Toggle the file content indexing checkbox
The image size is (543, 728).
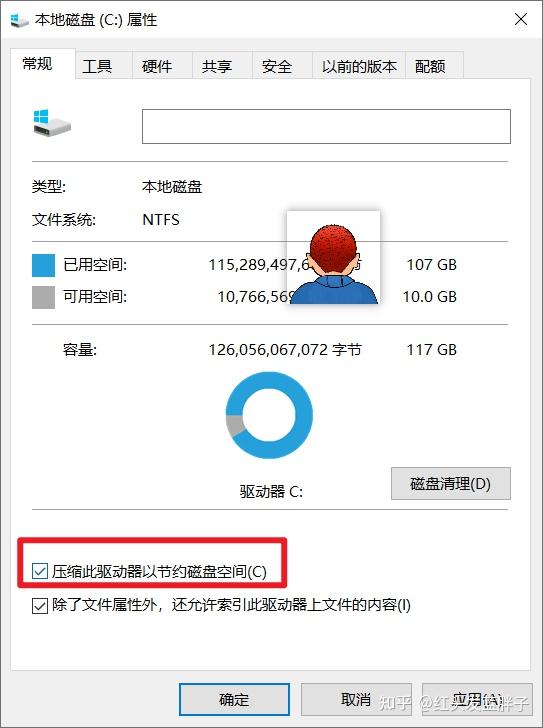pyautogui.click(x=40, y=605)
